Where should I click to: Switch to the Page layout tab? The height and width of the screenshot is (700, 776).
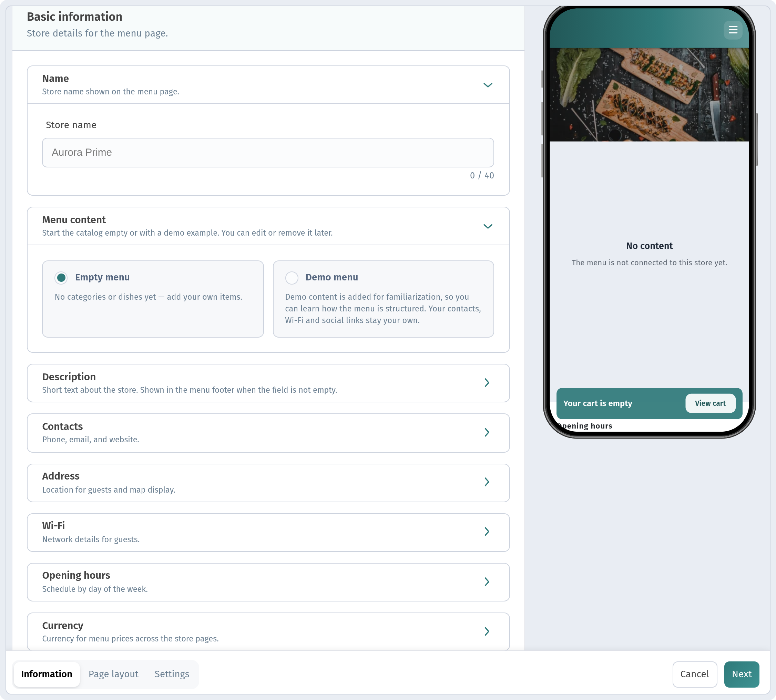pyautogui.click(x=113, y=674)
